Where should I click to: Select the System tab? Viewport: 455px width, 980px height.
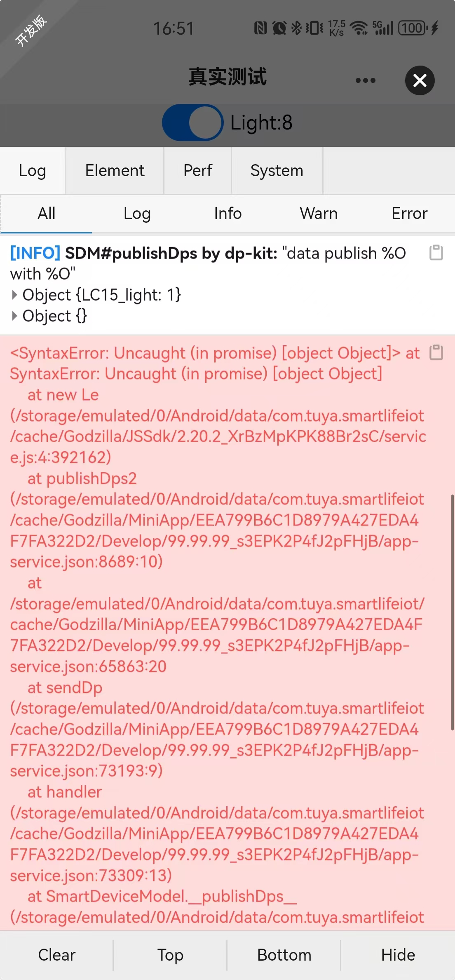[x=277, y=170]
